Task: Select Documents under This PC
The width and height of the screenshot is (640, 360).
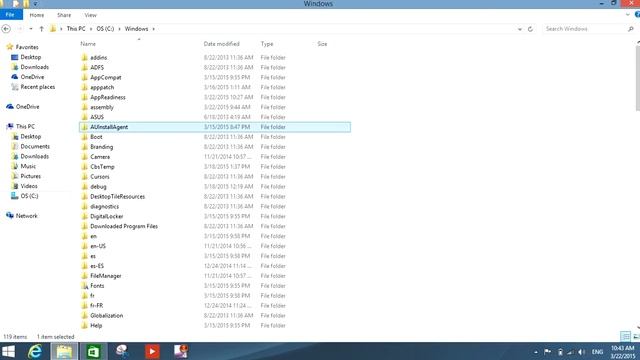Action: point(35,146)
